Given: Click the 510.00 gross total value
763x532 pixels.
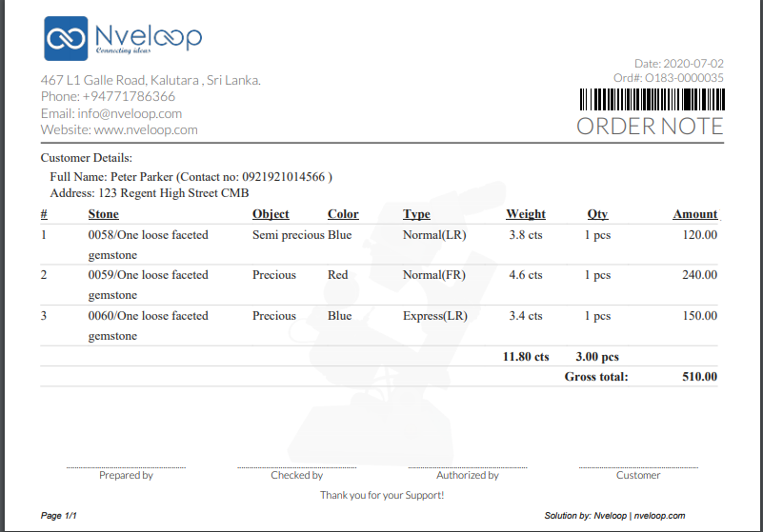Looking at the screenshot, I should tap(700, 376).
